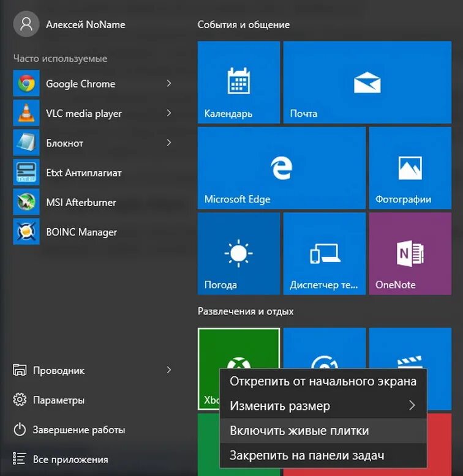Launch MSI Afterburner icon
Screen dimensions: 463x476
click(x=26, y=202)
